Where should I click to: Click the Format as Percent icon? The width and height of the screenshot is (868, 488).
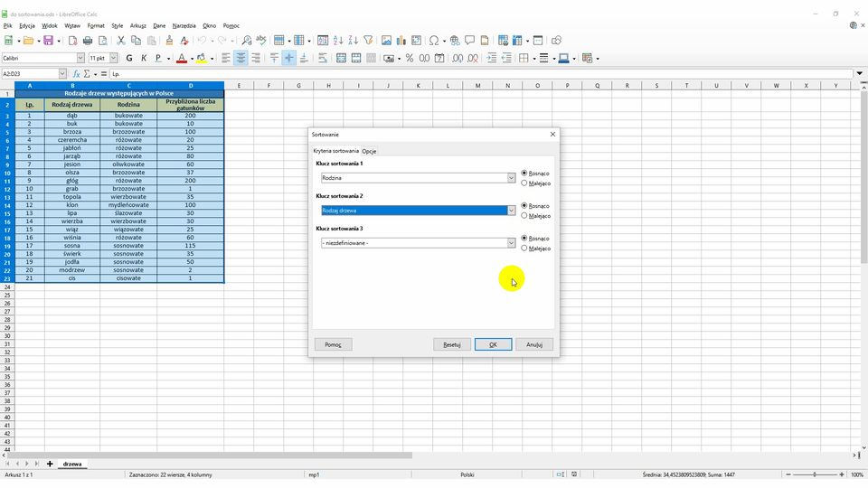410,58
